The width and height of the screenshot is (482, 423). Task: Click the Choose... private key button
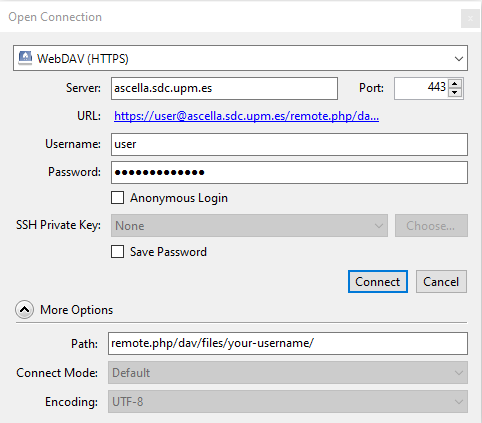pos(431,226)
